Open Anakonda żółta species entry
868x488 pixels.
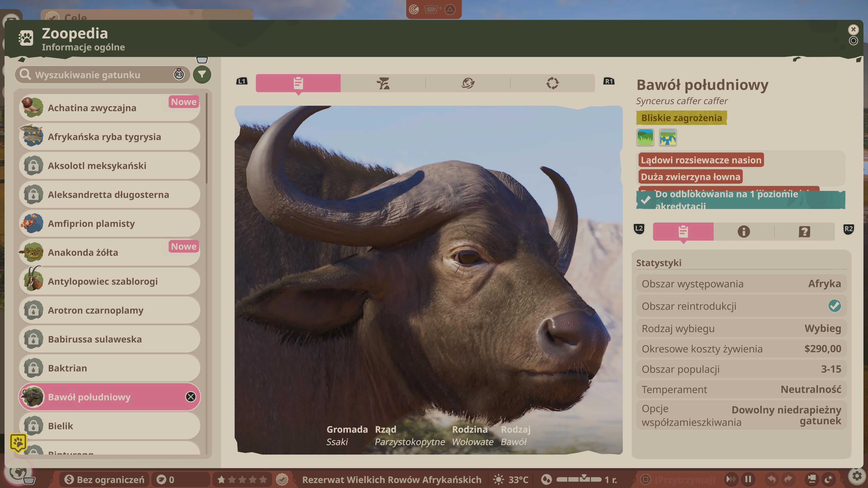click(x=109, y=252)
